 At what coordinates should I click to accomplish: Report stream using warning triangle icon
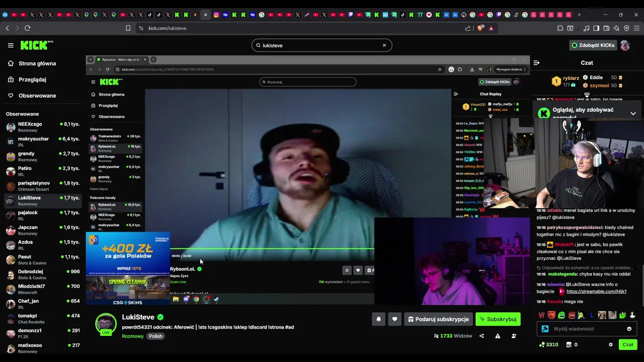pos(498,336)
